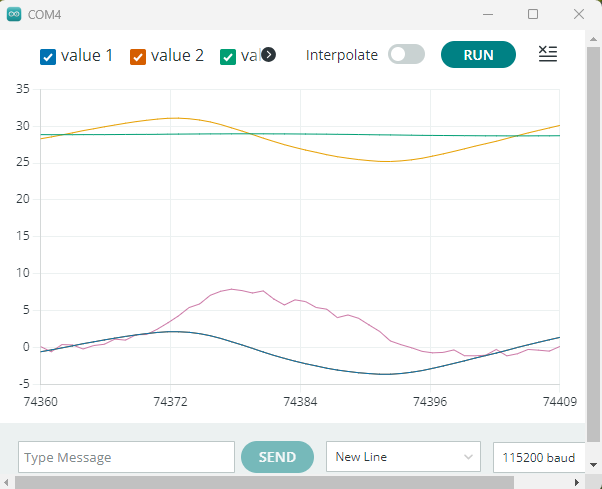Click the 74384 x-axis tick label
The image size is (602, 489).
(301, 400)
